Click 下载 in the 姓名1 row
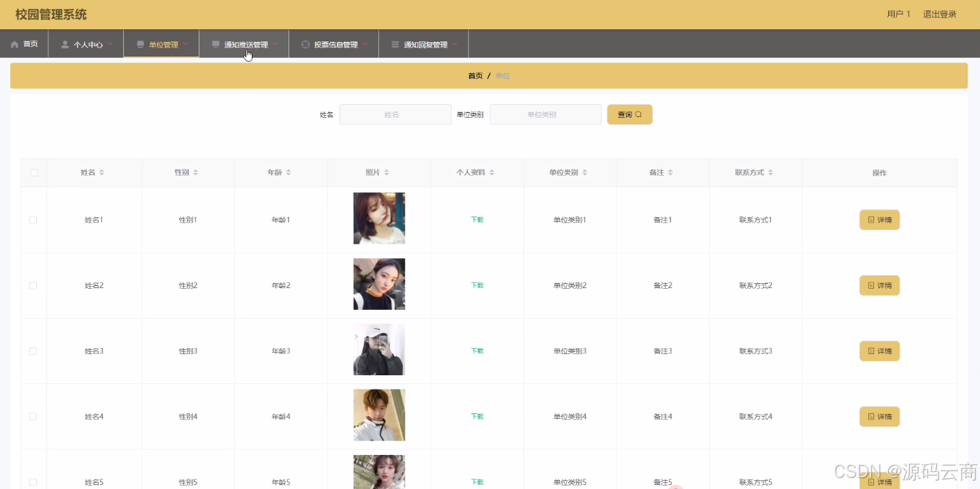Image resolution: width=980 pixels, height=489 pixels. (x=477, y=220)
